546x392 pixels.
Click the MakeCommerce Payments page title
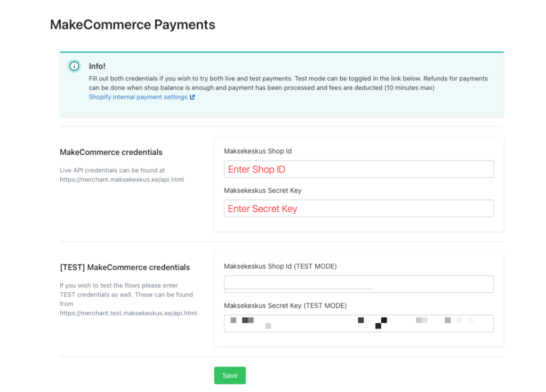132,25
